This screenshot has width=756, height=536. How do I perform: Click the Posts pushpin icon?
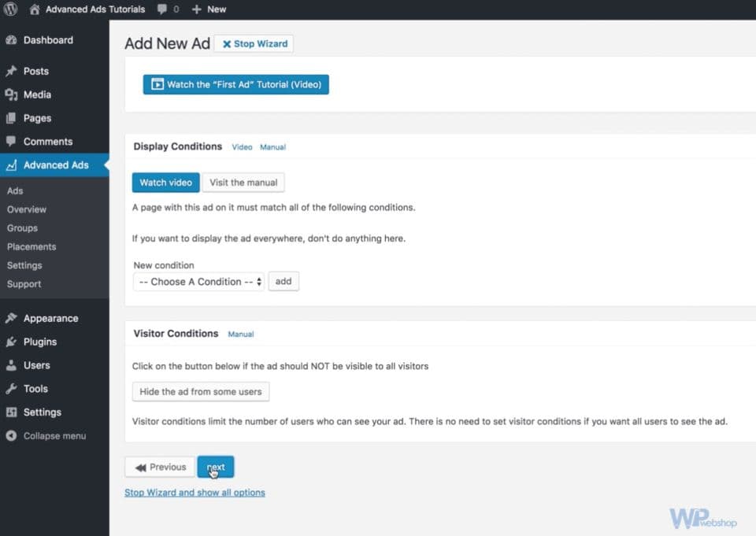tap(11, 72)
